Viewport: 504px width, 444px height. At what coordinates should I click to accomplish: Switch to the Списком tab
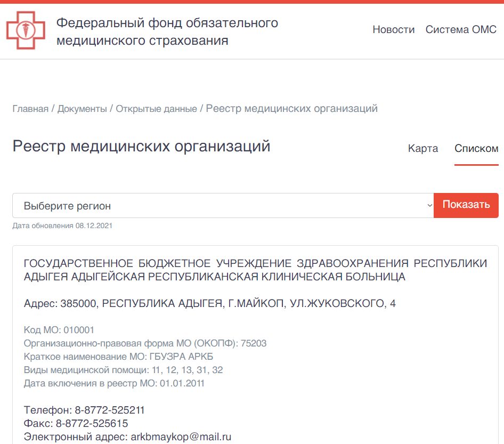pos(476,148)
